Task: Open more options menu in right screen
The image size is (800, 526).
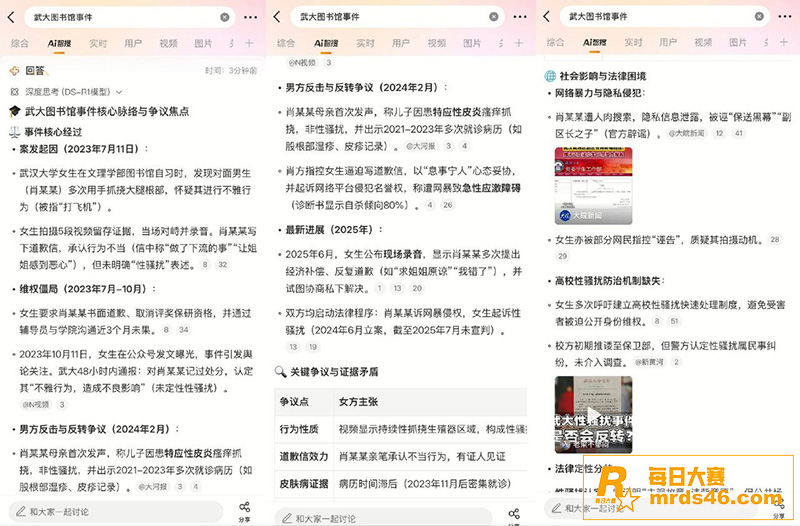Action: point(785,17)
